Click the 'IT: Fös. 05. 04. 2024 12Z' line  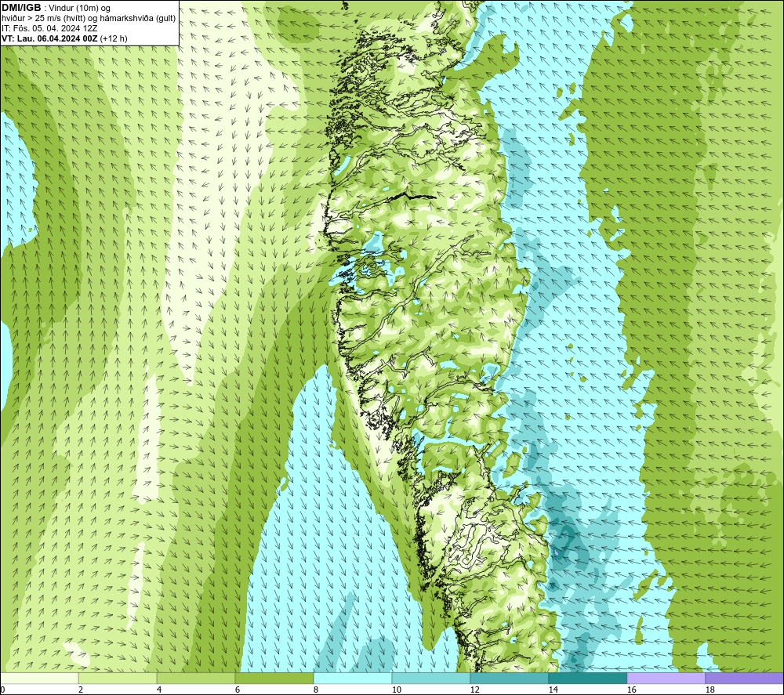(x=49, y=28)
